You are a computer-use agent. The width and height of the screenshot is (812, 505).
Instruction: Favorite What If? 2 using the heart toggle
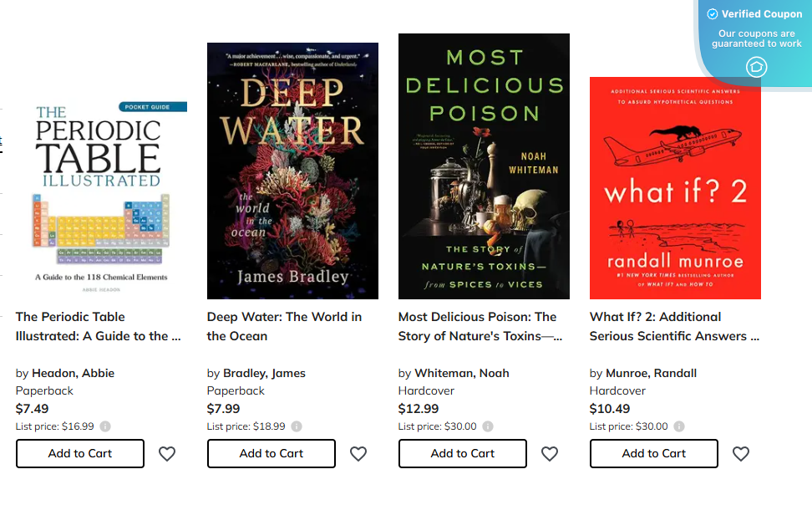[x=740, y=453]
